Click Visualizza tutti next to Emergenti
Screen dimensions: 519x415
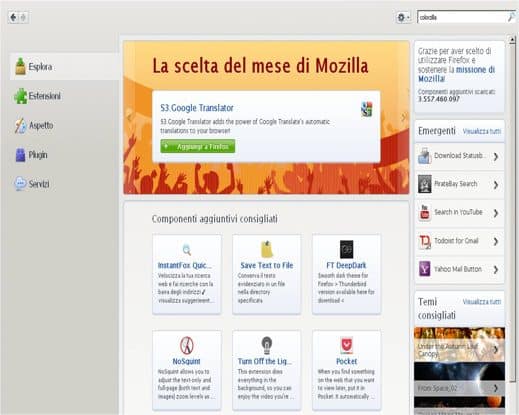tap(482, 131)
